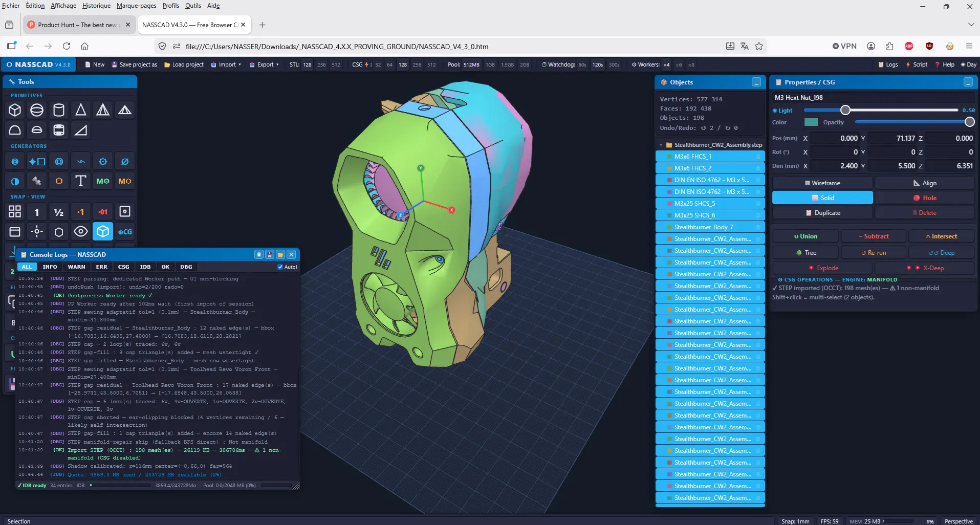The height and width of the screenshot is (525, 980).
Task: Click object name field M3 Hext Nut_198
Action: (873, 97)
